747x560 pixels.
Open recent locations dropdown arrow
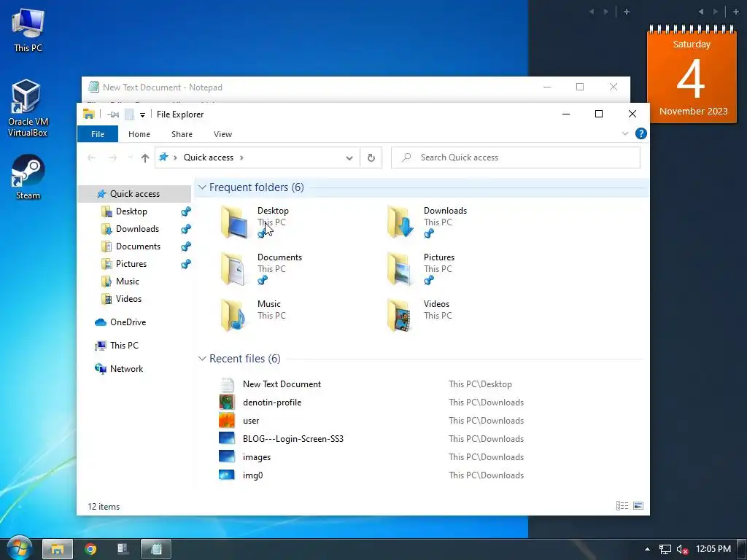coord(130,157)
